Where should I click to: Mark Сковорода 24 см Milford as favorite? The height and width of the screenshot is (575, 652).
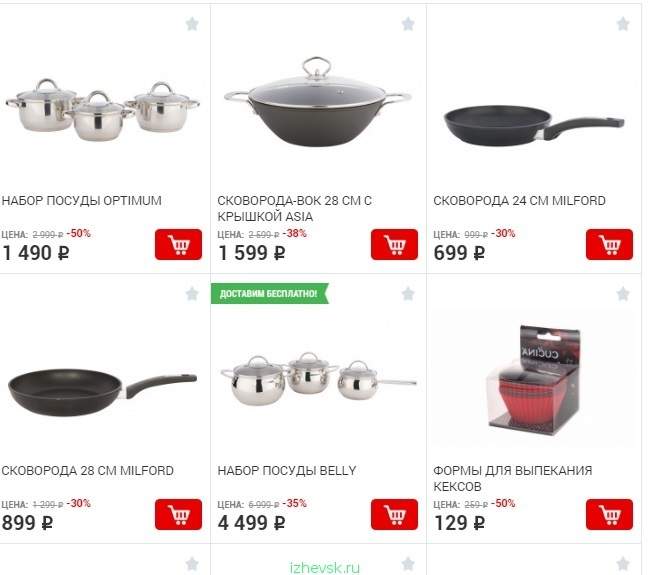tap(622, 24)
